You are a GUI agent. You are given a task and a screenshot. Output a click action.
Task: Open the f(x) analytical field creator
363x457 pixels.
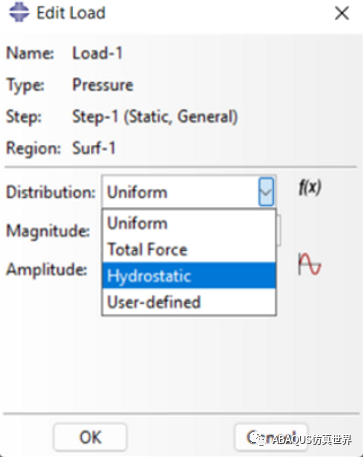coord(310,187)
